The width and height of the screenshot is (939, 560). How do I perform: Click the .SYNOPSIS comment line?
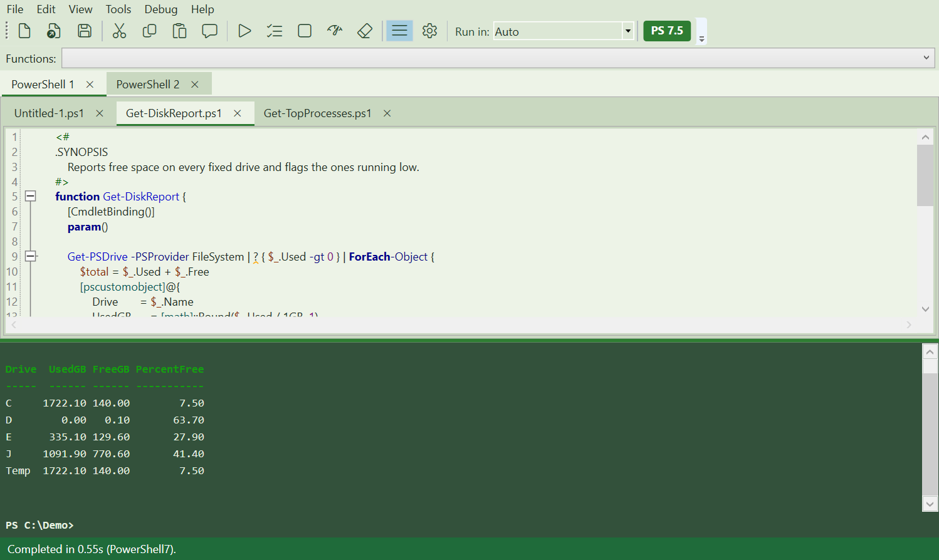pyautogui.click(x=81, y=152)
